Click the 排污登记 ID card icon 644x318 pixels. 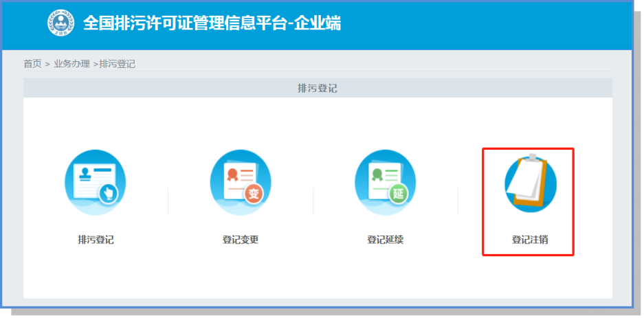click(x=96, y=182)
